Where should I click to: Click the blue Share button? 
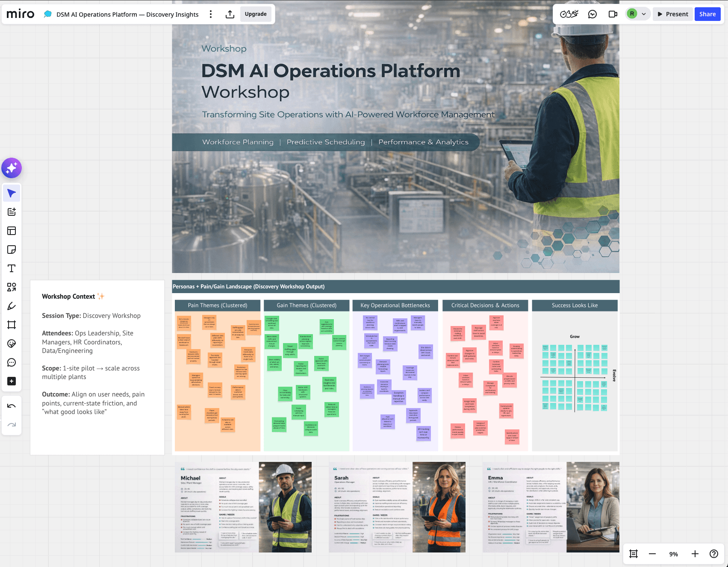point(707,14)
